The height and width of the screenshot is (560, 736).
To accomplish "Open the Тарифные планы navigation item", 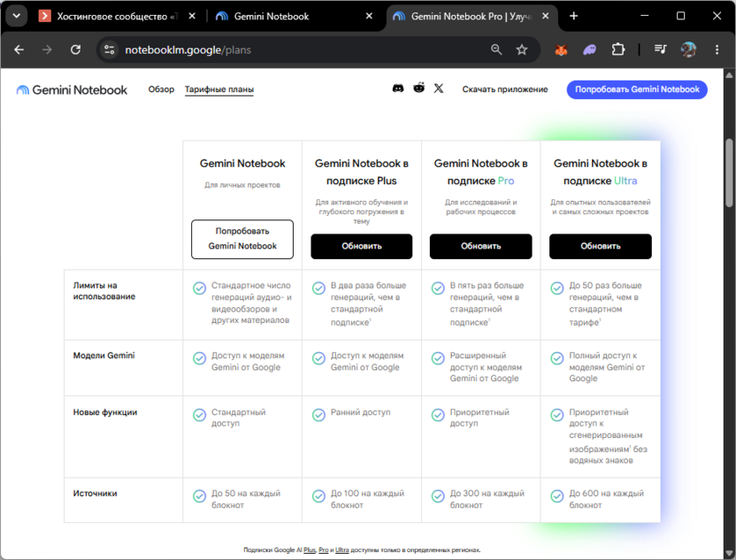I will point(219,89).
